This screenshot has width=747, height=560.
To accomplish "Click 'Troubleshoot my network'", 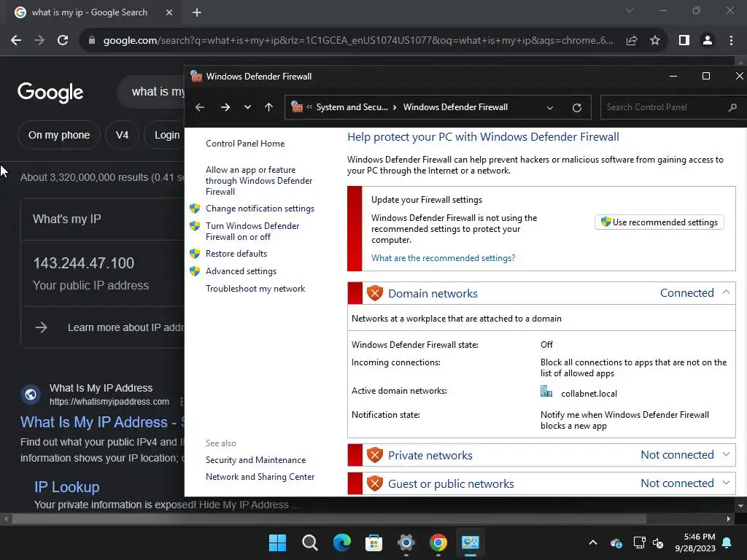I will [255, 289].
